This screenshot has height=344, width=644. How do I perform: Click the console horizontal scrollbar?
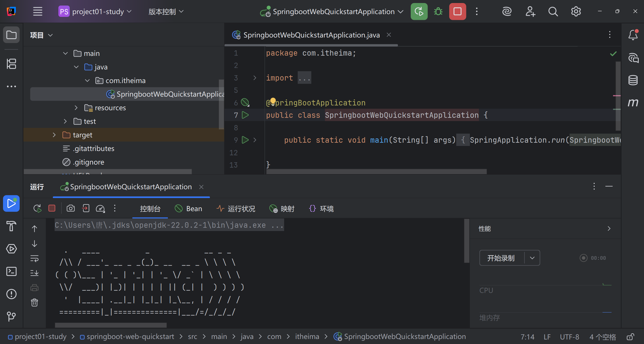111,325
